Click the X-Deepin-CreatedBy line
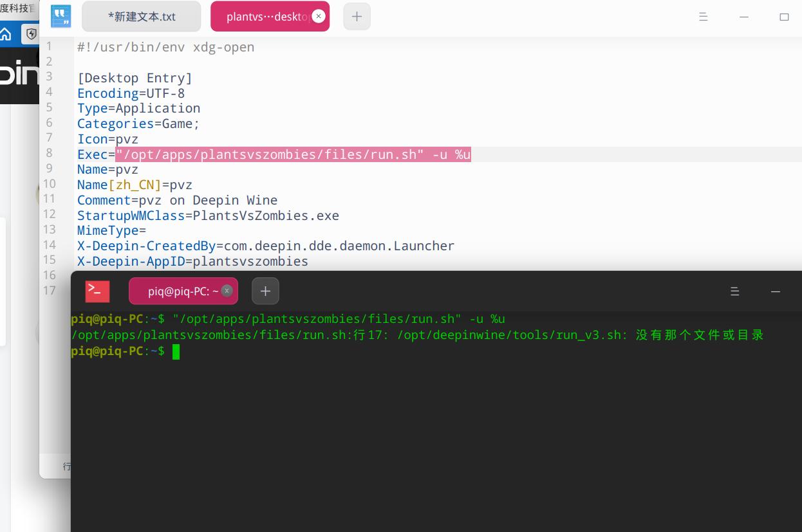 point(266,246)
